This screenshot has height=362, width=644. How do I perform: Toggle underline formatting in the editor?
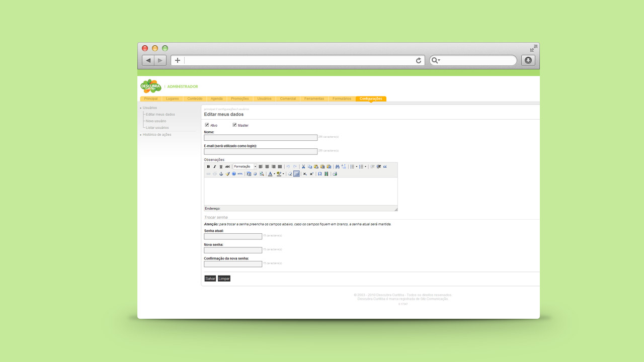click(x=221, y=166)
